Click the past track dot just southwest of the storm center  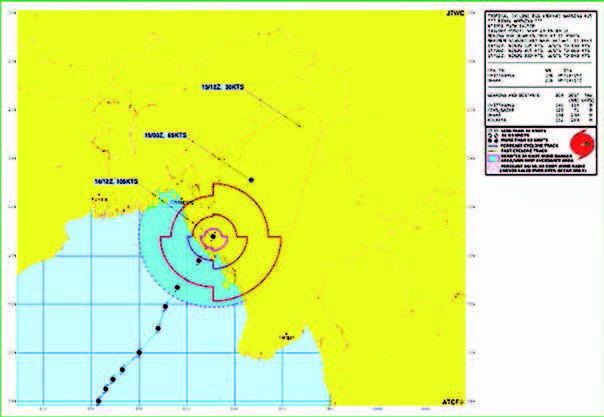(199, 261)
